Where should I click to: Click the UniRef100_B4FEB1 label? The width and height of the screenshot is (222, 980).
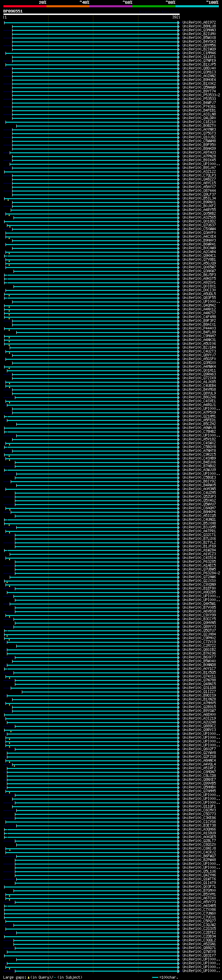tap(199, 110)
